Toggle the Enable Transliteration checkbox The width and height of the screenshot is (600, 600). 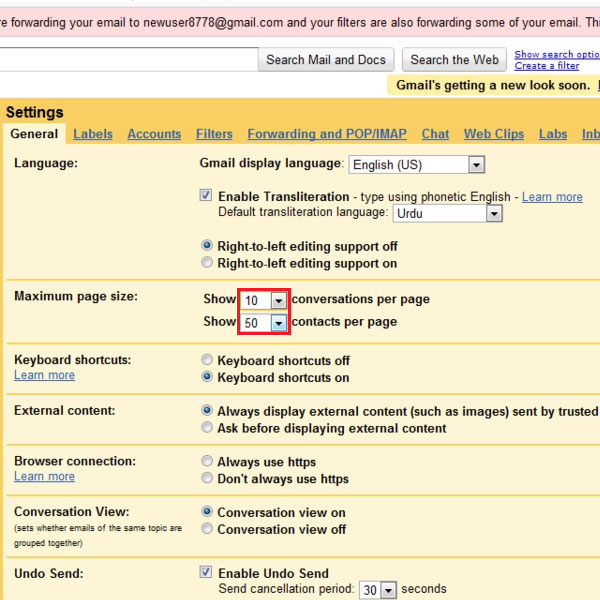(206, 195)
